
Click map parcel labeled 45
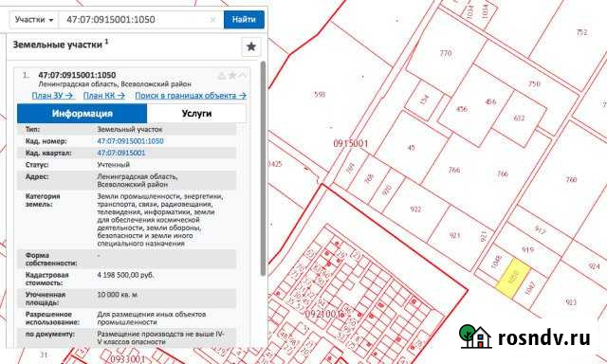pyautogui.click(x=411, y=147)
